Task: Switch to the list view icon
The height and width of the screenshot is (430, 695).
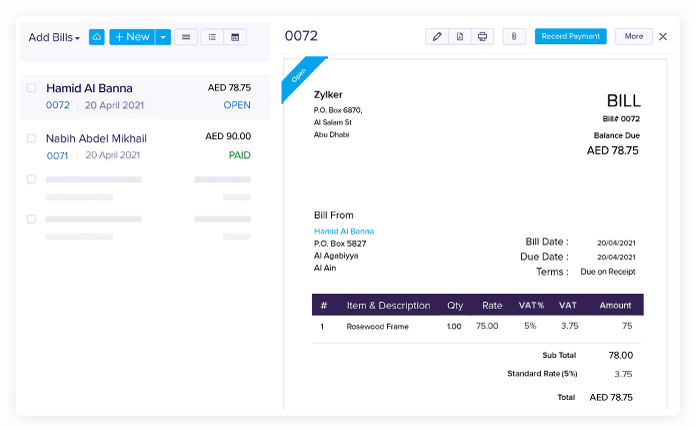Action: 212,37
